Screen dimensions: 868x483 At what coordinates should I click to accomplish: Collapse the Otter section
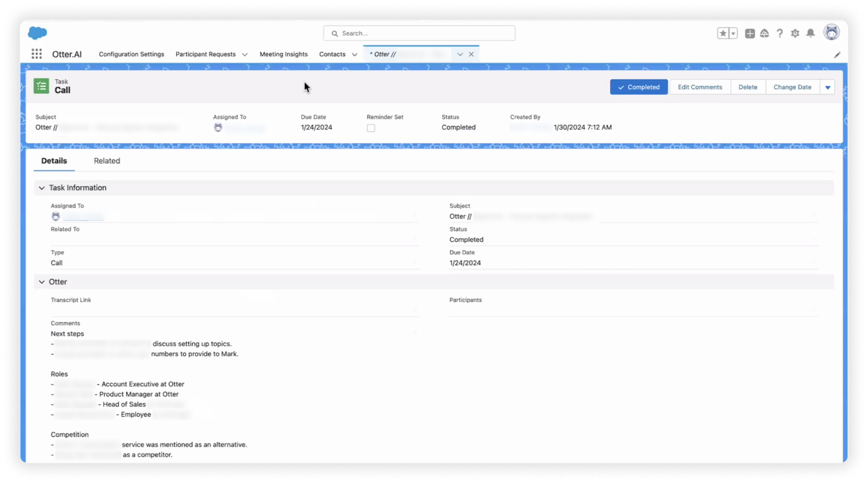(42, 282)
